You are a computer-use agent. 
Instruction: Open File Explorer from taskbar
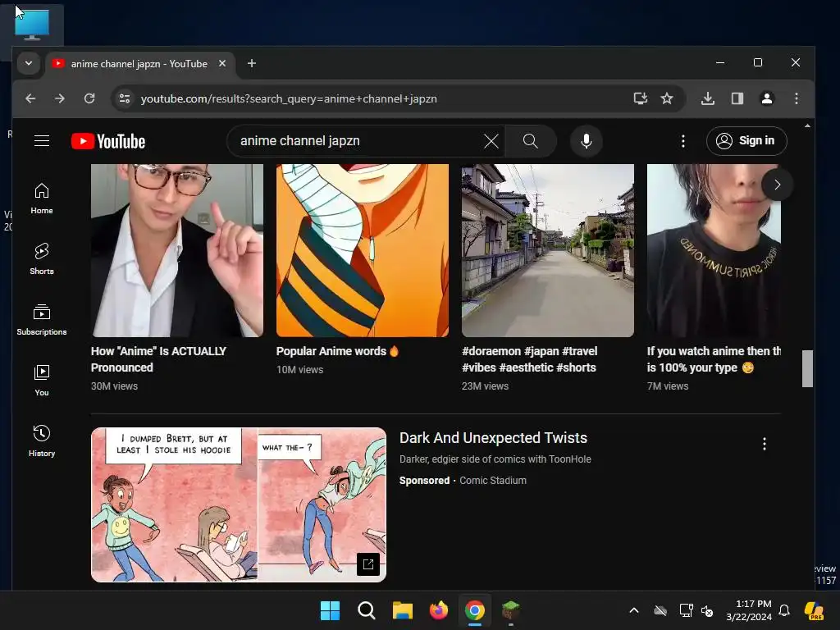coord(402,610)
